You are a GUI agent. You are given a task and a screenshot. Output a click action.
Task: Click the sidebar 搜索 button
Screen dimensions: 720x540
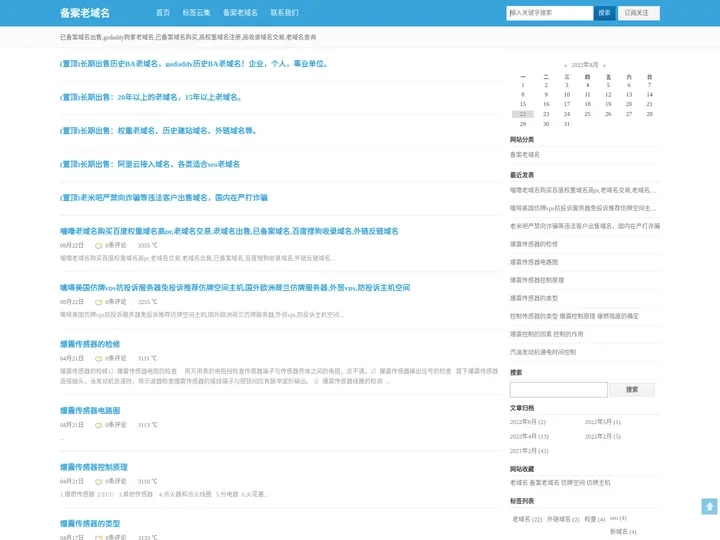pos(632,390)
